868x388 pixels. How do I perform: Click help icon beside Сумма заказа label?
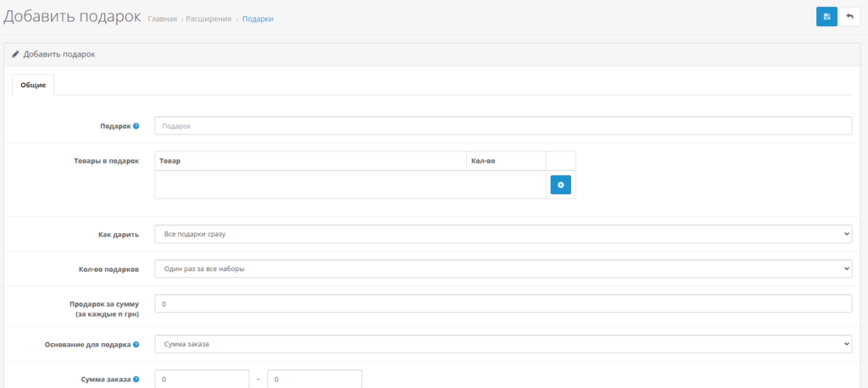click(x=136, y=380)
